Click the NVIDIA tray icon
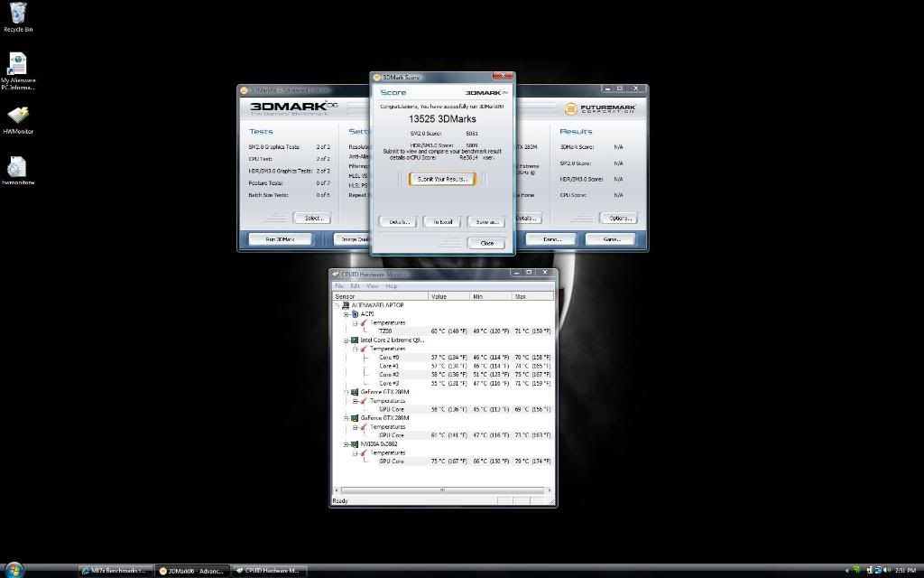The width and height of the screenshot is (924, 578). (x=857, y=571)
